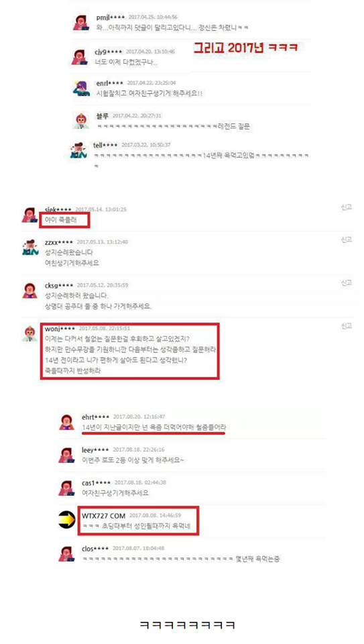
Task: Click enrl**** purple-haired avatar icon
Action: point(81,89)
